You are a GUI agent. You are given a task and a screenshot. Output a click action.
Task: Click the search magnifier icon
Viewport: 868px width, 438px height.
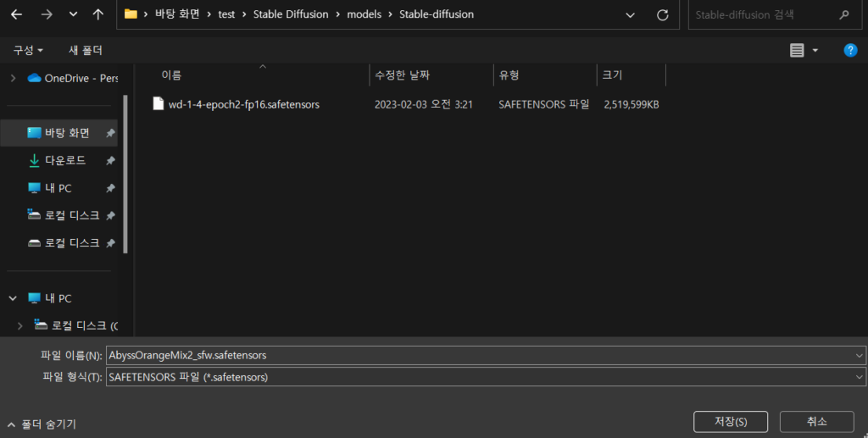(x=843, y=14)
